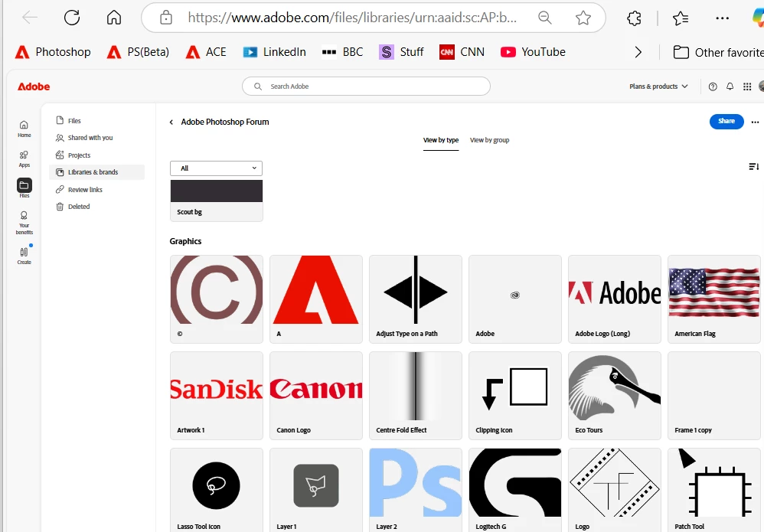
Task: Open CNN bookmark
Action: [462, 52]
